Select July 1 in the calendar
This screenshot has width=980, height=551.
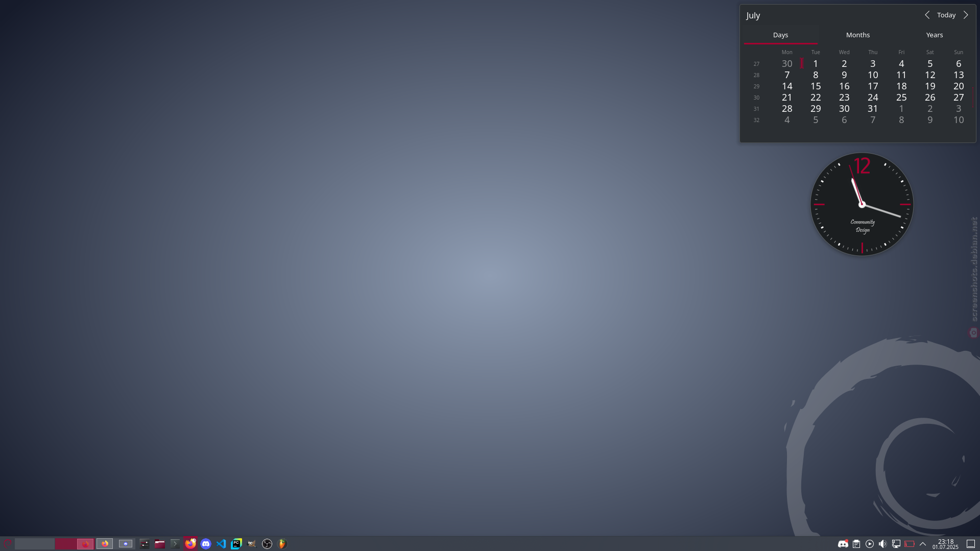816,64
